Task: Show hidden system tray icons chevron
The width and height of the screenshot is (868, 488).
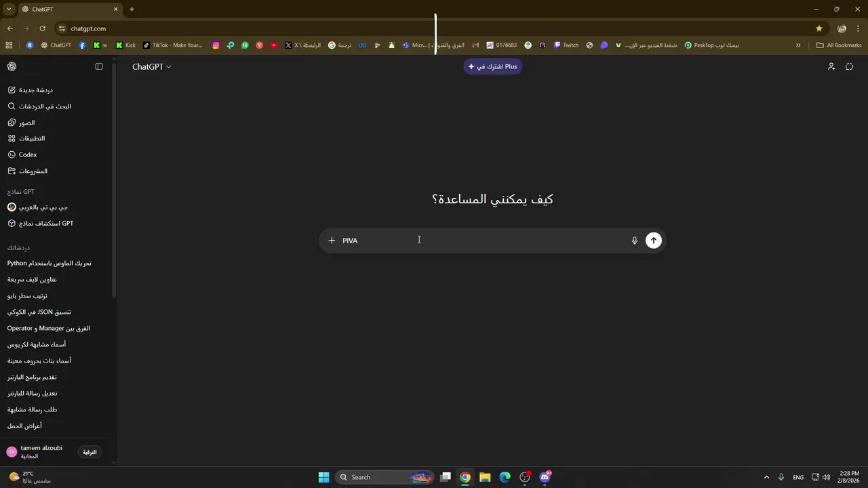Action: tap(766, 477)
